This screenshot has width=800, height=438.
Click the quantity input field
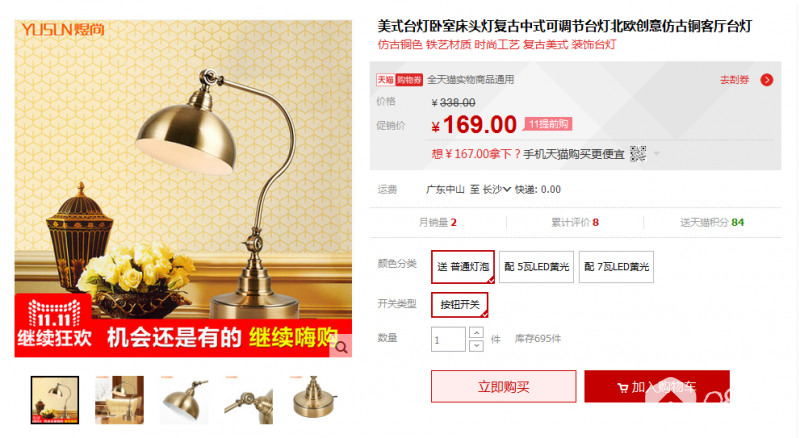point(448,339)
